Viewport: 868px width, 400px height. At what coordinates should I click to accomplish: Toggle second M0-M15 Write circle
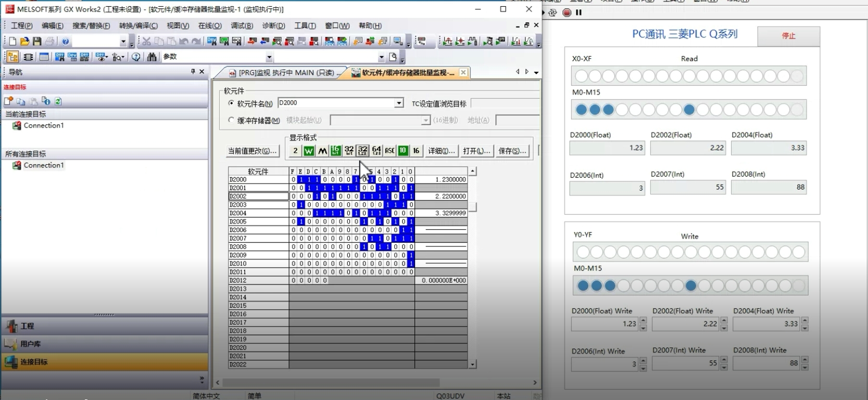click(x=597, y=286)
